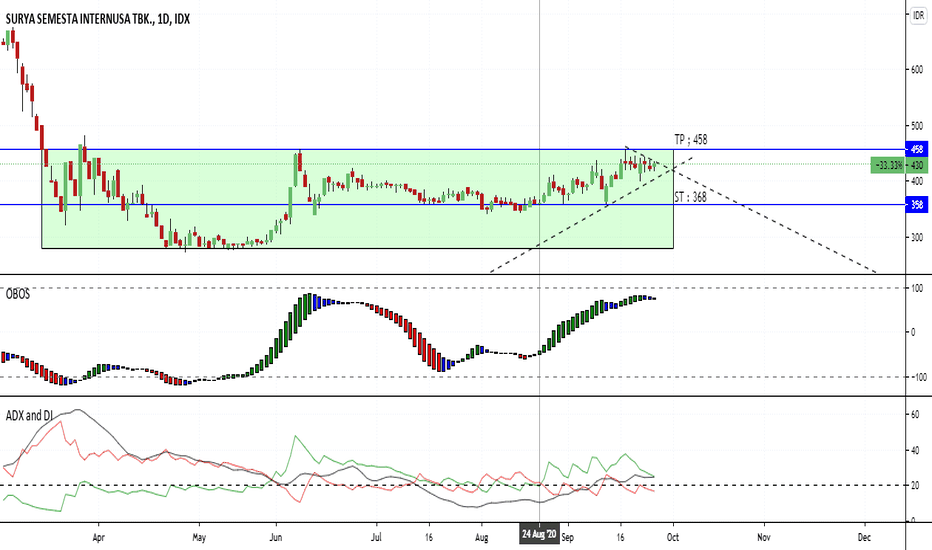The width and height of the screenshot is (932, 550).
Task: Click the 600 price scale value
Action: point(917,70)
